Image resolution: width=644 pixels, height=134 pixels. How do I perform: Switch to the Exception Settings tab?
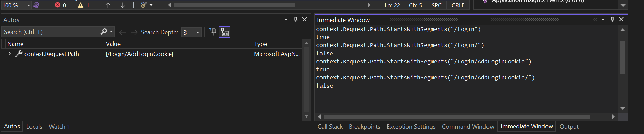[411, 127]
